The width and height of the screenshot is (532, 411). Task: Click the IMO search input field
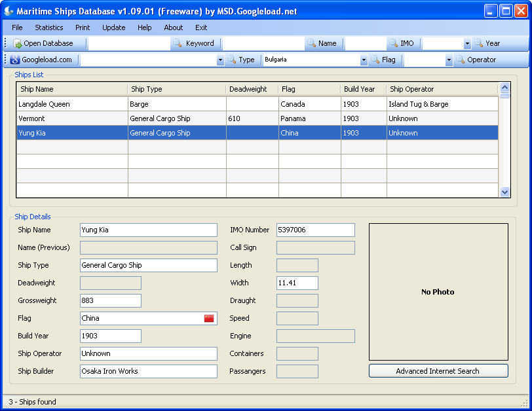(x=366, y=43)
